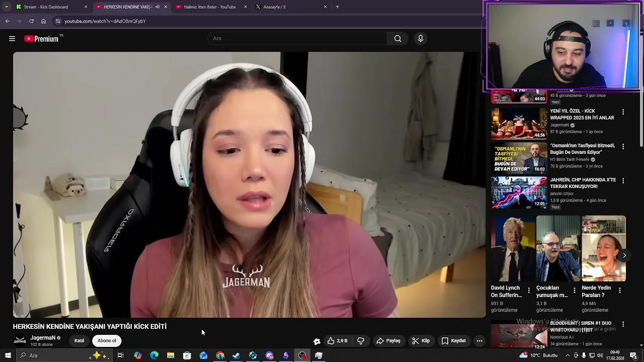Click the search magnifier button
Screen dimensions: 644x362
[397, 39]
